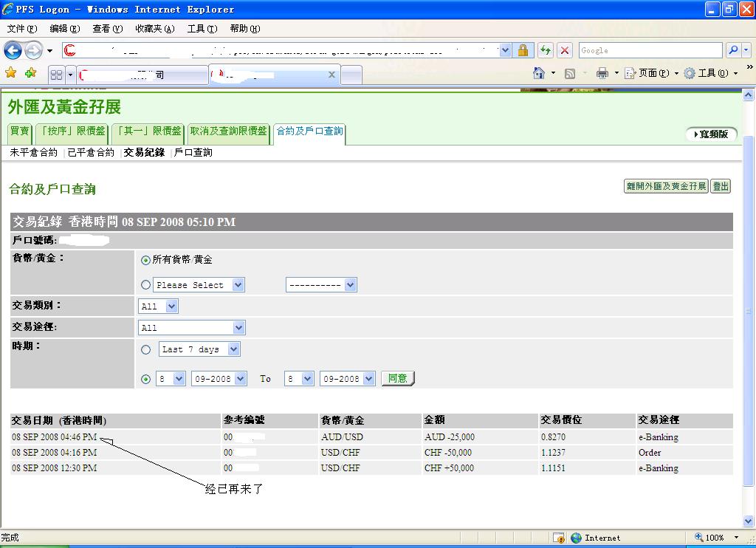Click the page's vertical scrollbar down arrow
Screen dimensions: 756x548
click(x=748, y=521)
